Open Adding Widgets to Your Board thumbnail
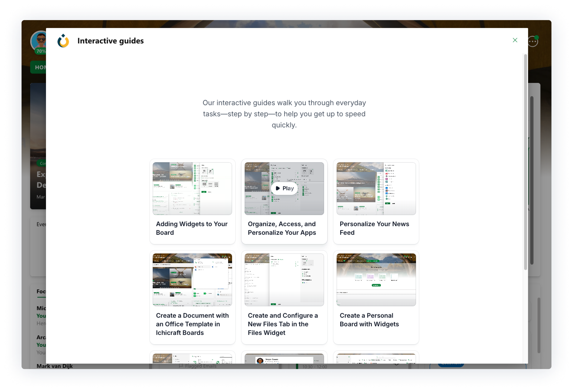Screen dimensions: 573x392 (x=192, y=188)
